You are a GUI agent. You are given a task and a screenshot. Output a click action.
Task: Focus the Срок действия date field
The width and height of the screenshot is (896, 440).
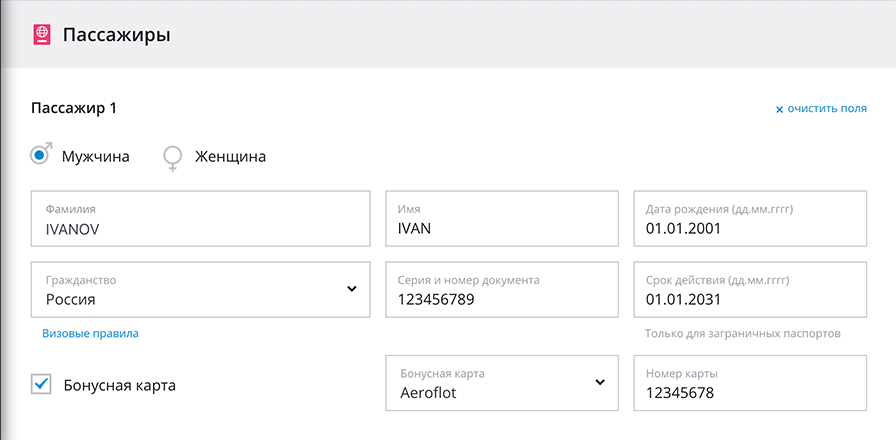(x=749, y=290)
